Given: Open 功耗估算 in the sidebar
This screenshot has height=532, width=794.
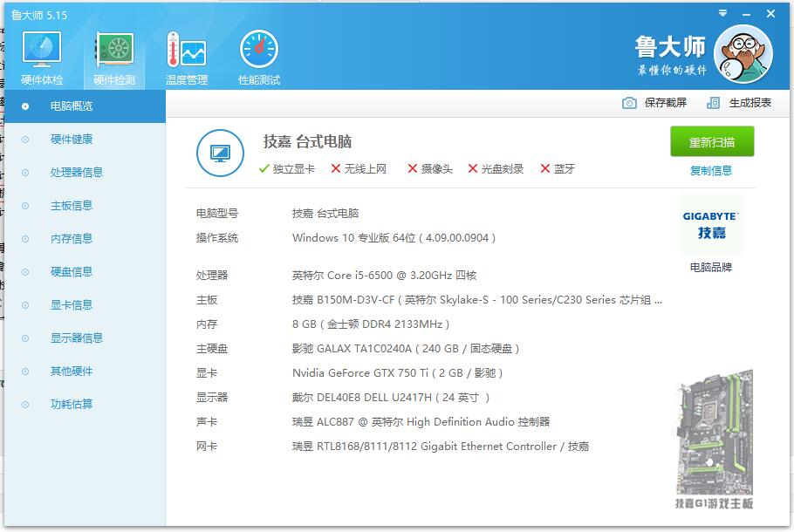Looking at the screenshot, I should click(85, 405).
